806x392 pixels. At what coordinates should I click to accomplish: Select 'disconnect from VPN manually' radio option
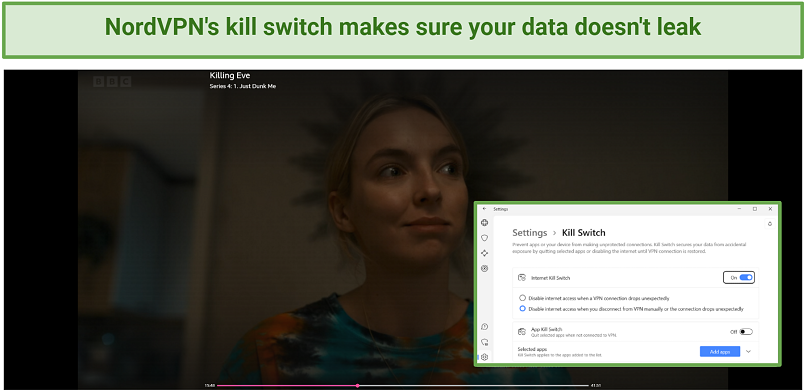click(x=523, y=309)
